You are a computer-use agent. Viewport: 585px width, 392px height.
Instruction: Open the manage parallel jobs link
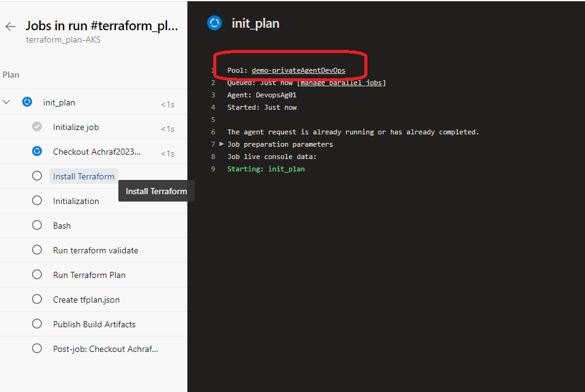click(343, 83)
